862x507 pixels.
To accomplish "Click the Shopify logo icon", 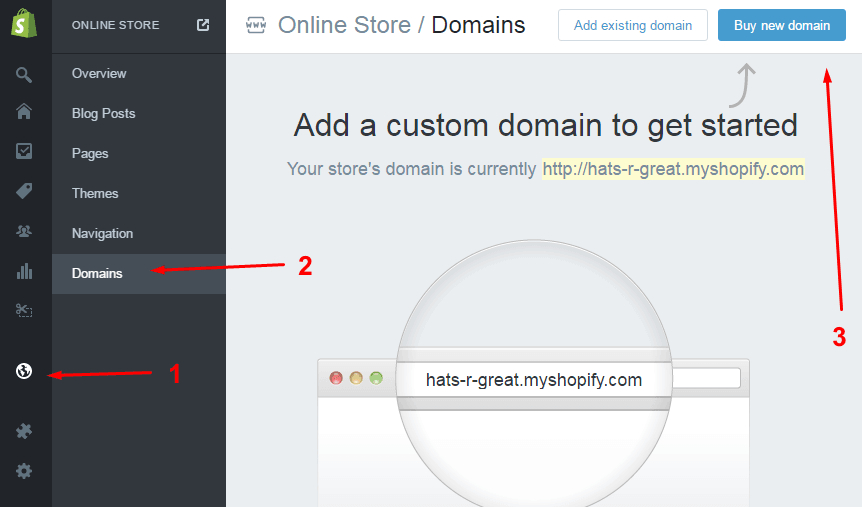I will pyautogui.click(x=24, y=23).
